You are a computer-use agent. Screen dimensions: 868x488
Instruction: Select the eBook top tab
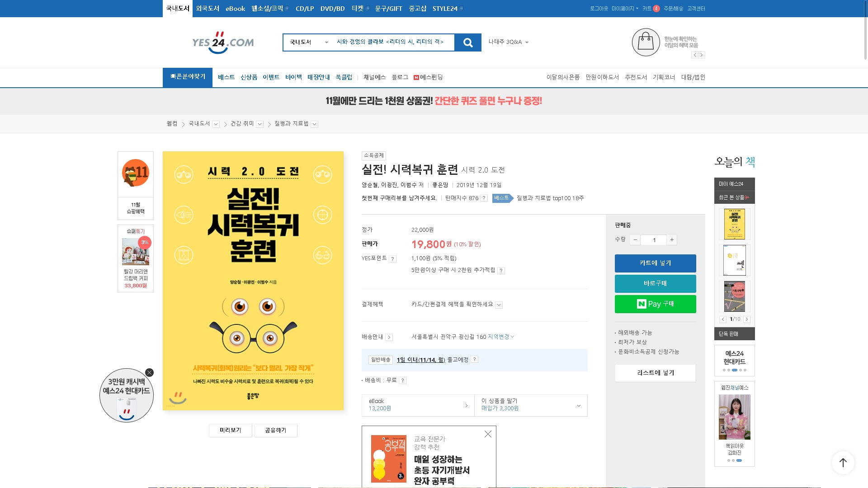coord(235,9)
